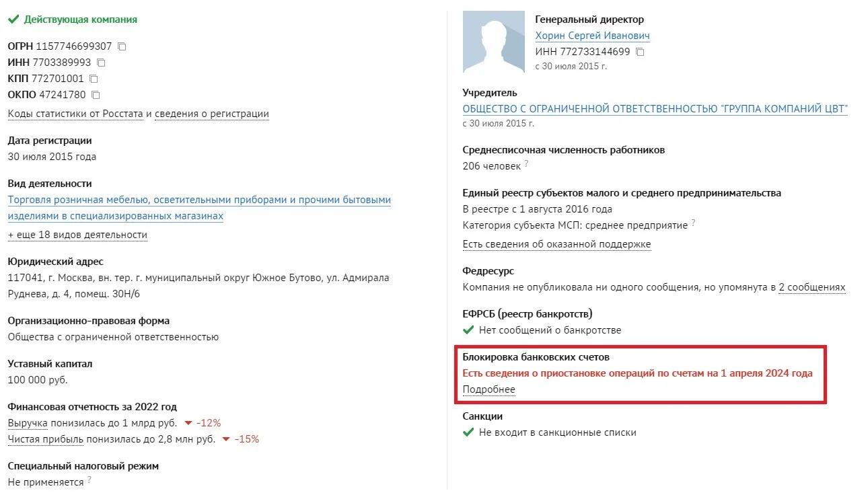Question mark hint beside Не применяется
Image resolution: width=868 pixels, height=495 pixels.
click(89, 480)
